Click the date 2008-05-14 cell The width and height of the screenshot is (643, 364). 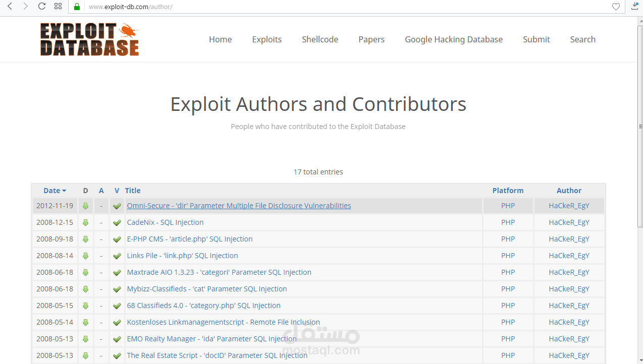click(55, 322)
